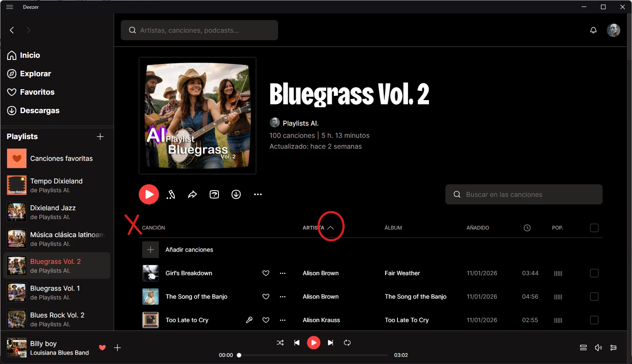Image resolution: width=632 pixels, height=364 pixels.
Task: Share the Bluegrass Vol. 2 playlist
Action: click(x=192, y=194)
